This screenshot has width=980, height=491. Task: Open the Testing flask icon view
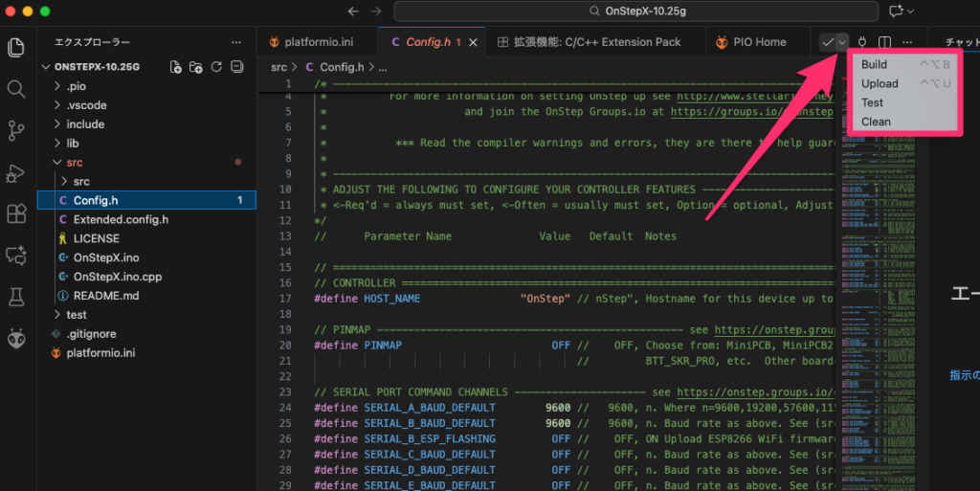15,297
